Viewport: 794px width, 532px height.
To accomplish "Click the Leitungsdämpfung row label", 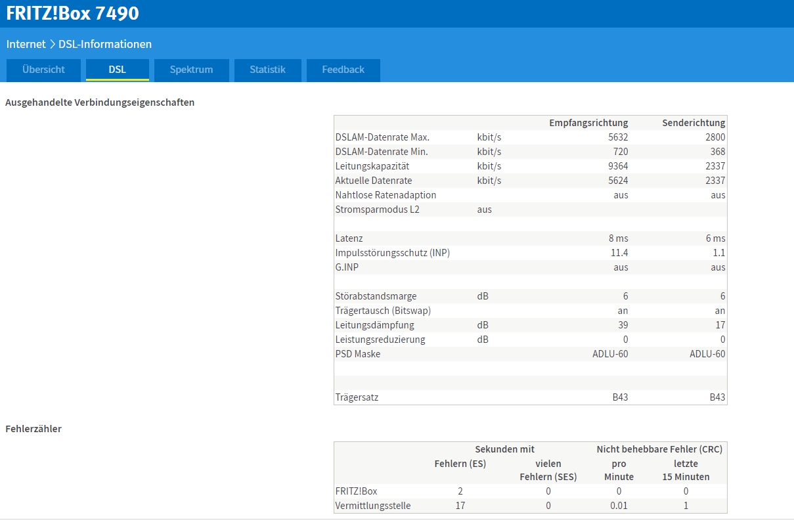I will click(374, 325).
